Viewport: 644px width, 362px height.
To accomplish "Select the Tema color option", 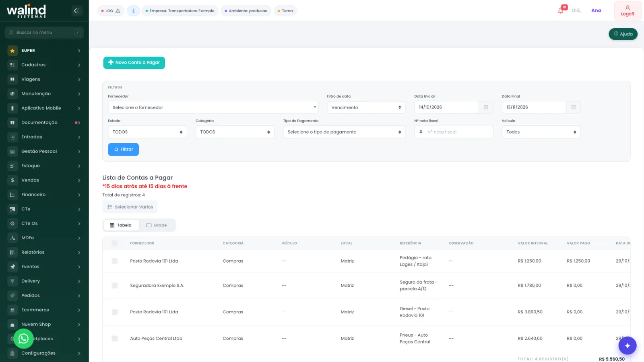I will (285, 11).
